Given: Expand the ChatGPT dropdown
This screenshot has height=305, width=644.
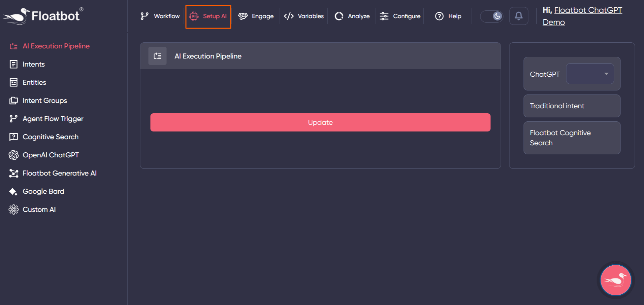Looking at the screenshot, I should (x=590, y=74).
